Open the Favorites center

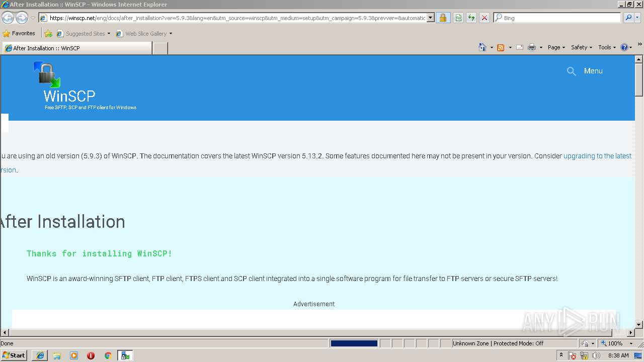tap(19, 33)
